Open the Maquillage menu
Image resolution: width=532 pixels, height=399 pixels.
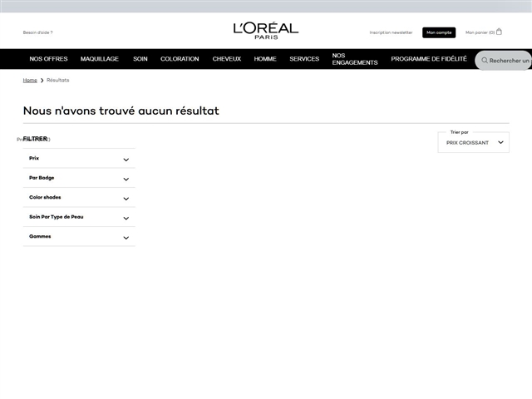click(x=99, y=59)
